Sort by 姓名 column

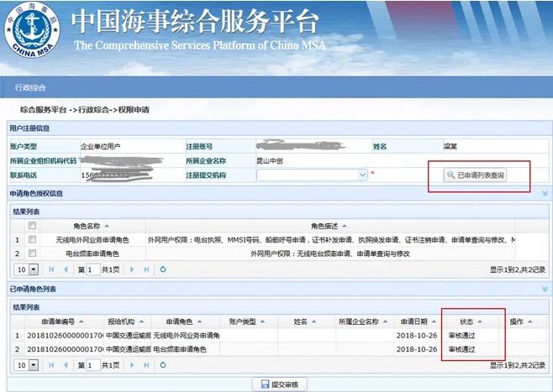click(305, 321)
